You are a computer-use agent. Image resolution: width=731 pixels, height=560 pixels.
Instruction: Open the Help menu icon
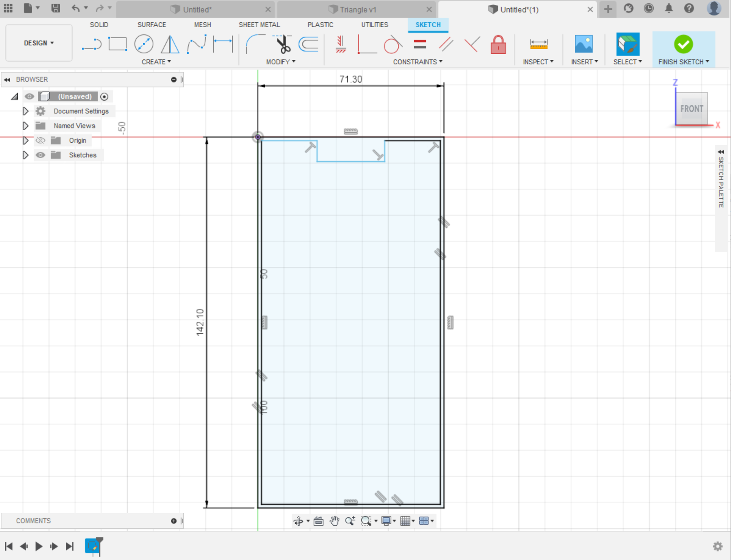click(689, 9)
